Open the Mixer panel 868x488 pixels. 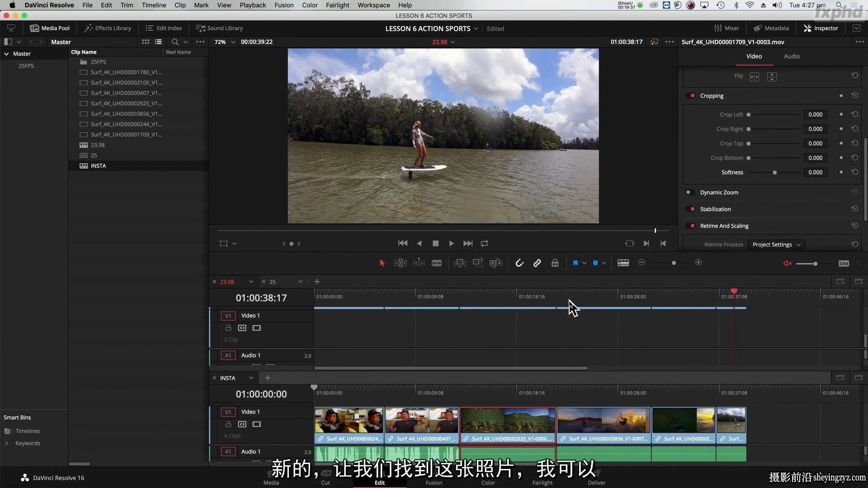point(726,28)
